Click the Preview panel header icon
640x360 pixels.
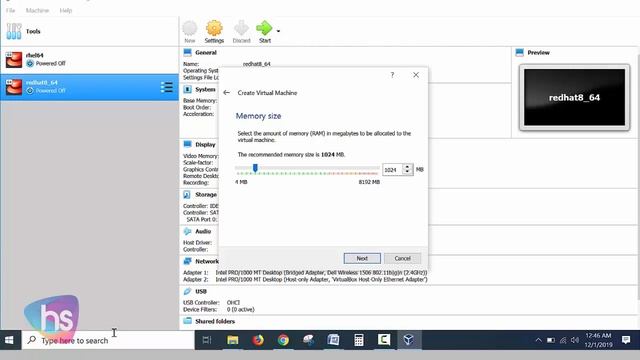point(520,52)
